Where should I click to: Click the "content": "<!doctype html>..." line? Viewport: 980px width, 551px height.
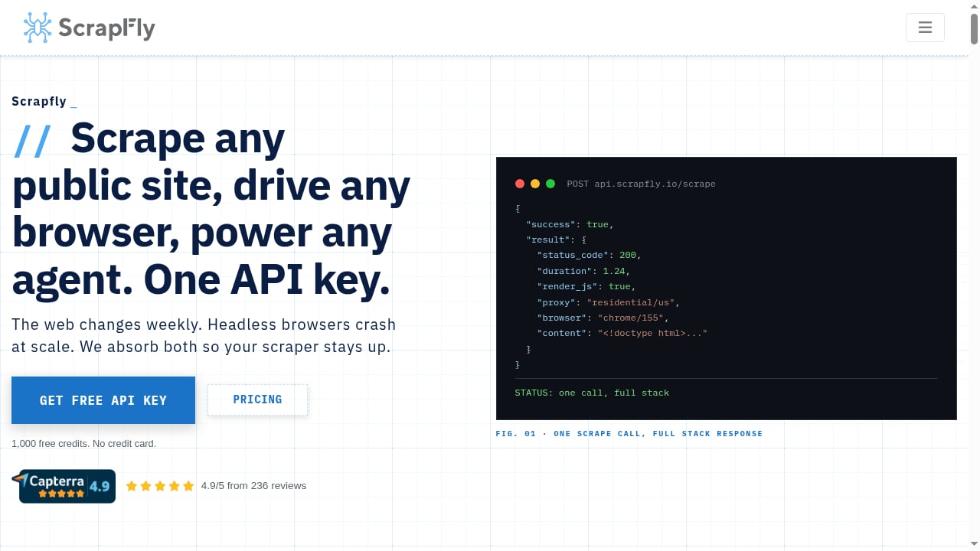click(x=622, y=333)
